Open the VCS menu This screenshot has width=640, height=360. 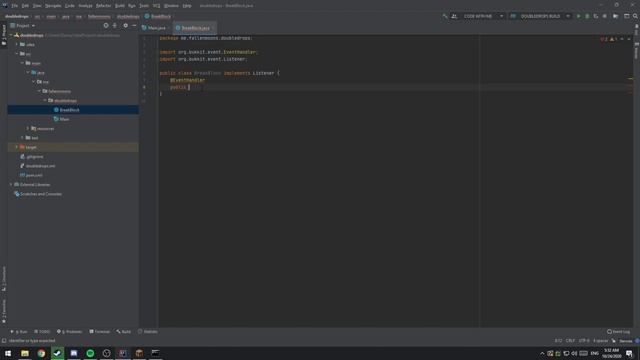click(156, 6)
